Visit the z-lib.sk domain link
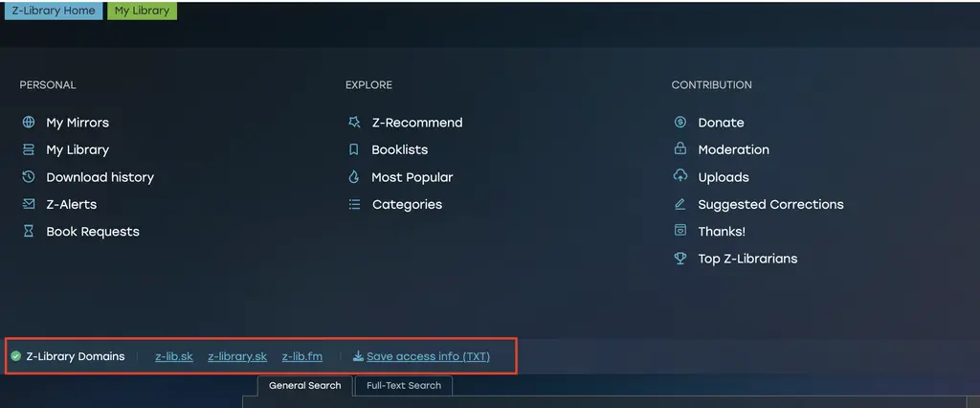This screenshot has width=980, height=408. (174, 356)
